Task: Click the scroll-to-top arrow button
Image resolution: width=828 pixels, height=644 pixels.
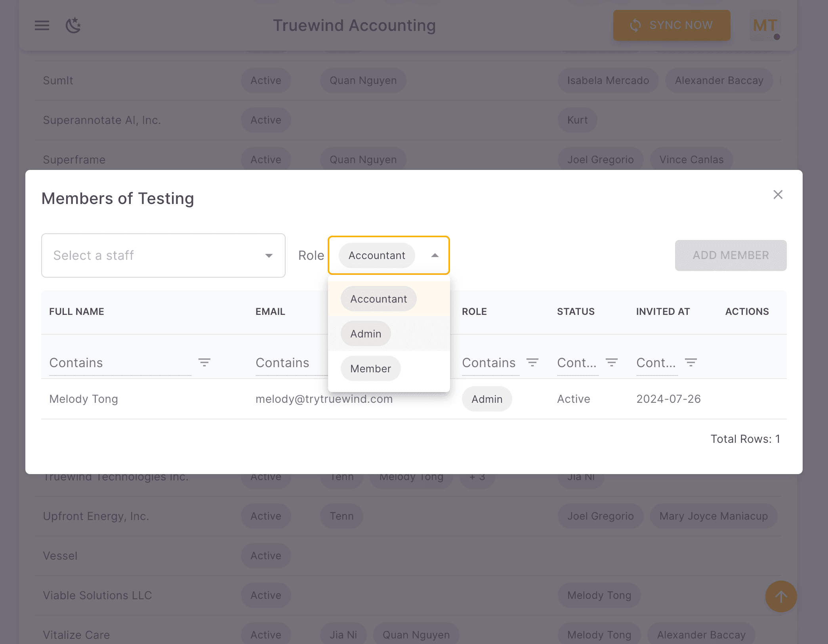Action: pos(781,596)
